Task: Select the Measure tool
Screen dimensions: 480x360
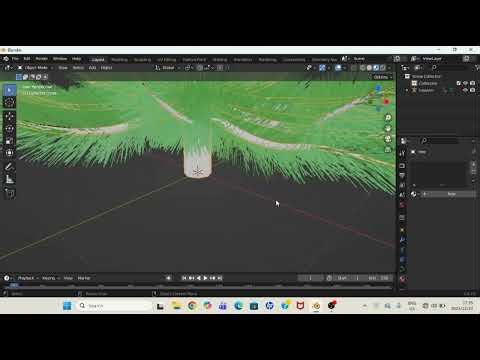Action: point(10,179)
